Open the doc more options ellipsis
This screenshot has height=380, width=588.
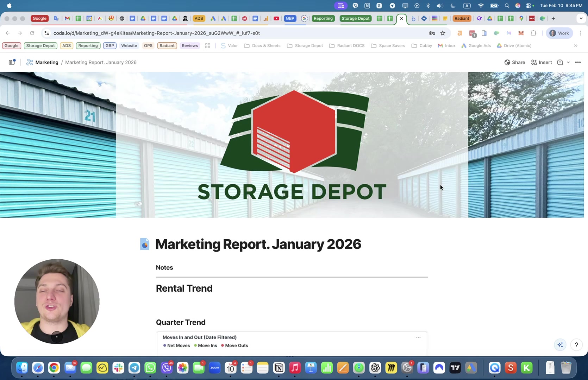(x=578, y=62)
